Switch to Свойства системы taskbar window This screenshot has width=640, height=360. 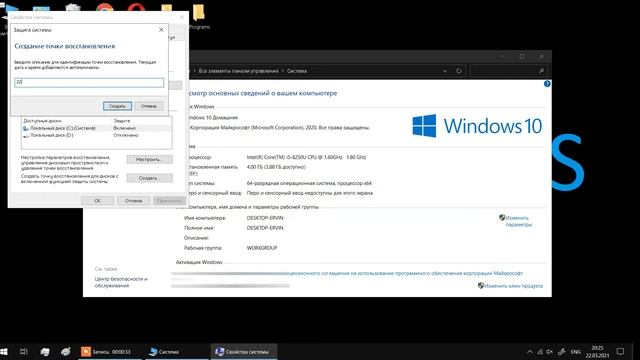244,351
